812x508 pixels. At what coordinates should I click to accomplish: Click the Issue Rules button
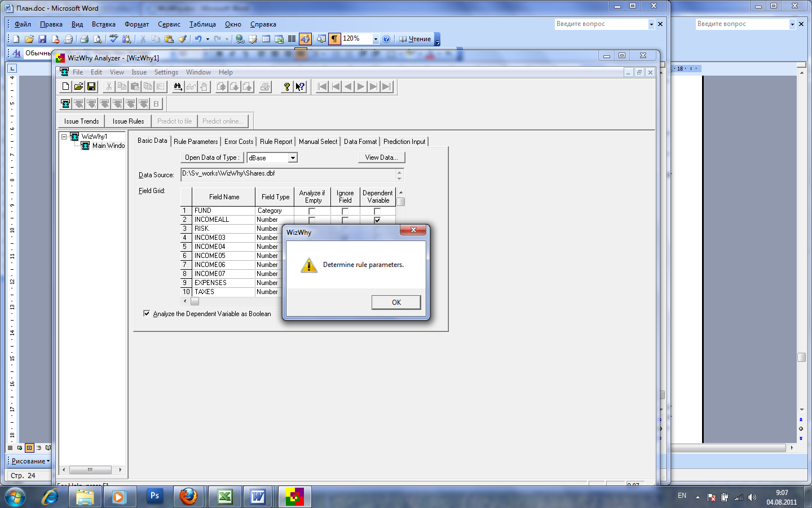[x=128, y=121]
